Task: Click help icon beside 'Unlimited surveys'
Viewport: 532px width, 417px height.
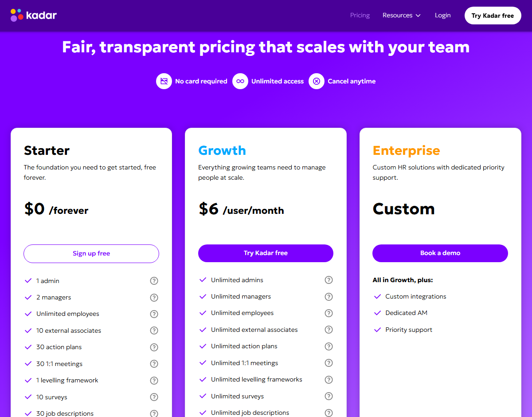Action: pos(329,396)
